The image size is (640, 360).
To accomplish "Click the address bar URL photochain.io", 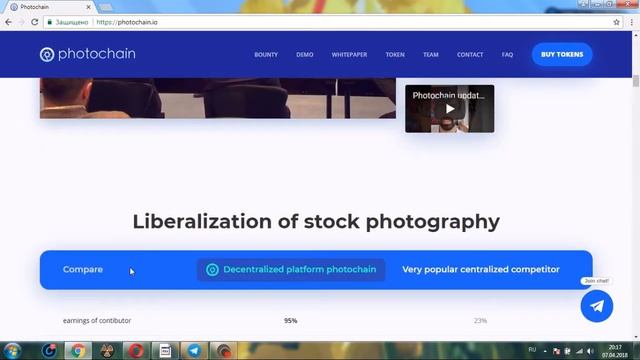I will point(127,22).
